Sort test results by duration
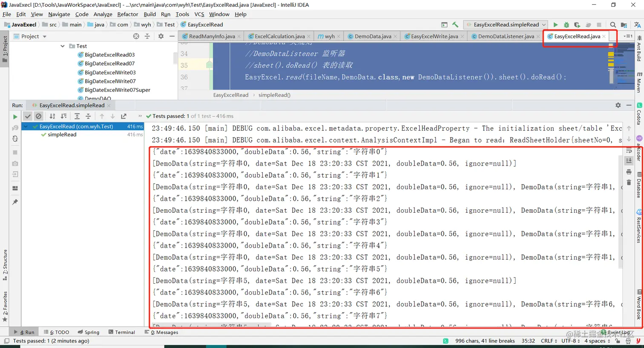644x348 pixels. pyautogui.click(x=63, y=116)
